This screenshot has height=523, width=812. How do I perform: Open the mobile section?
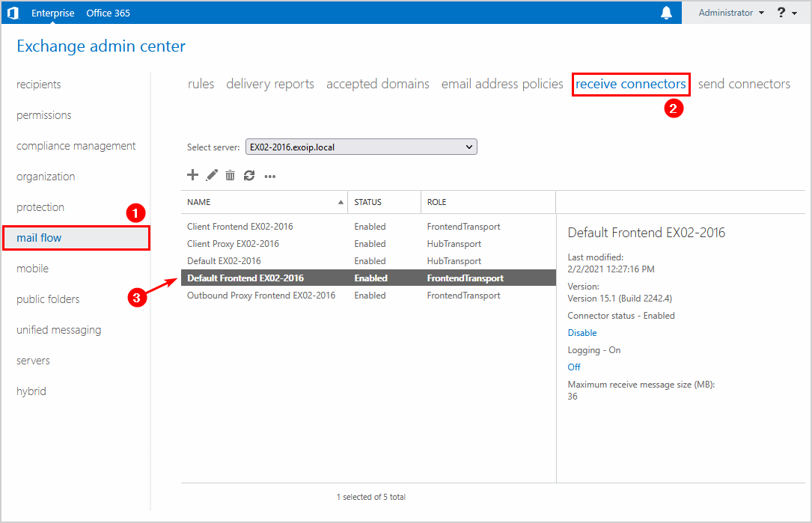[x=33, y=268]
